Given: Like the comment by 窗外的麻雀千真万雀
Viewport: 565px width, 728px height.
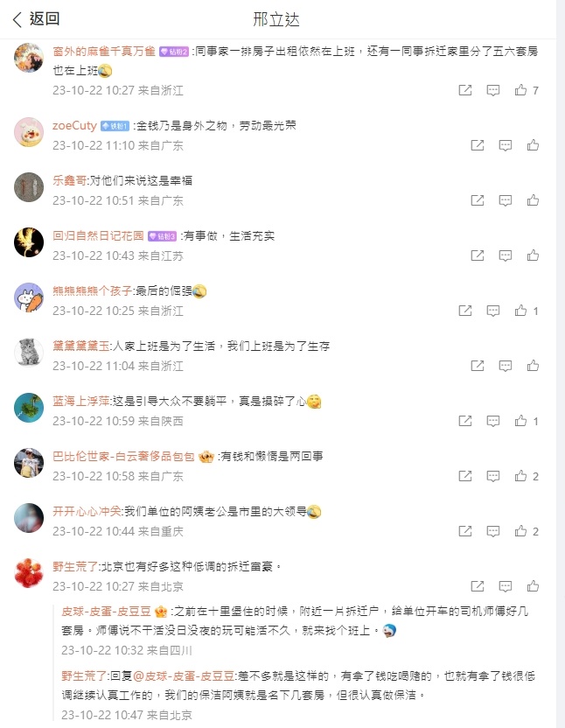Looking at the screenshot, I should click(521, 90).
